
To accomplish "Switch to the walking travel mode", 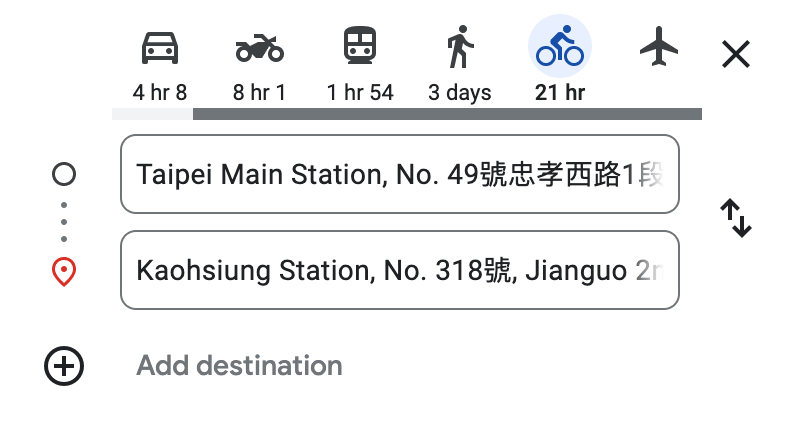I will point(460,46).
